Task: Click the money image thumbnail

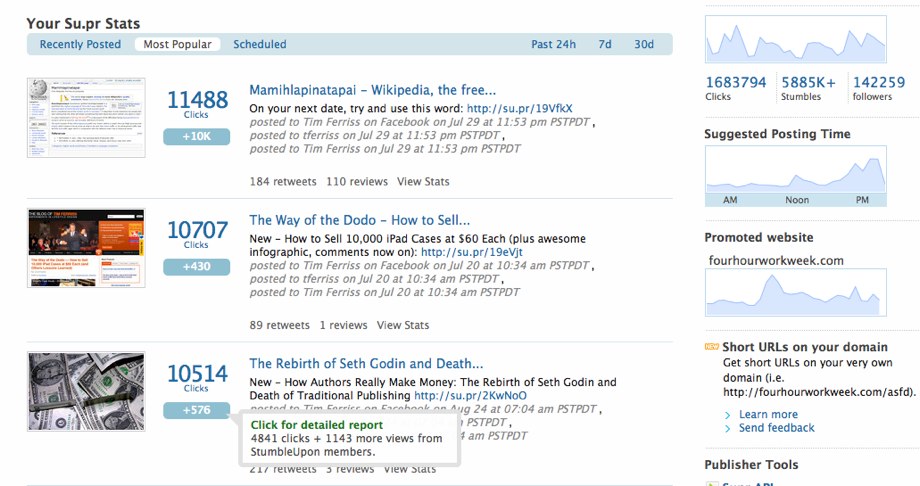Action: tap(86, 391)
